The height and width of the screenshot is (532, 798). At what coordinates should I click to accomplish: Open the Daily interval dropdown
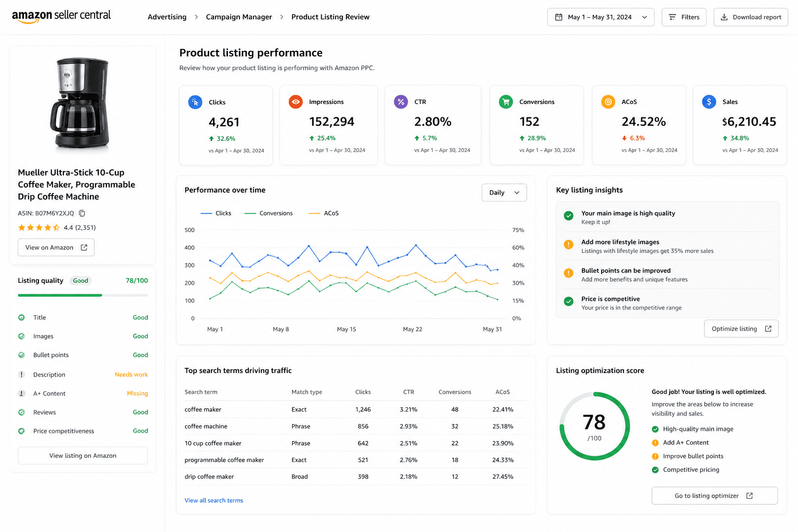(x=504, y=193)
